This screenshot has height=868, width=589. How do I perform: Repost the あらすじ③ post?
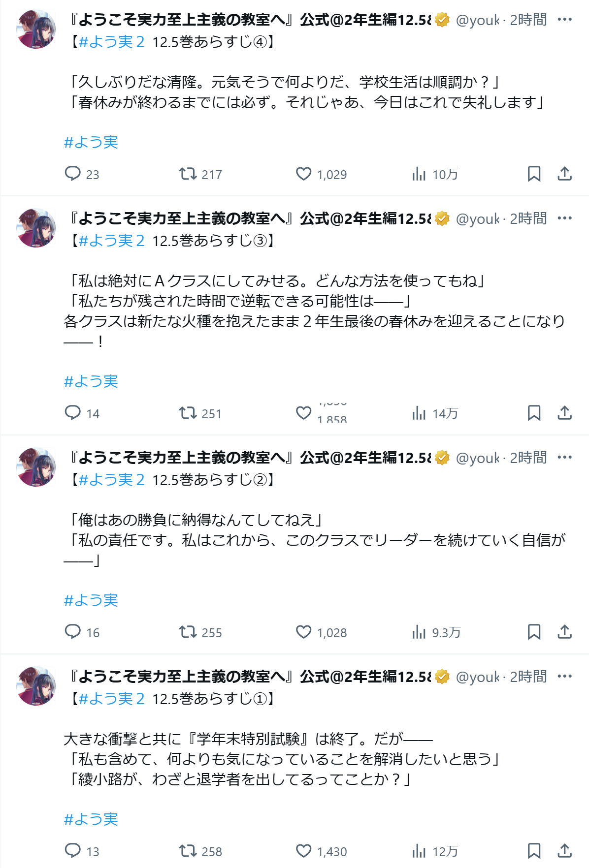[188, 413]
